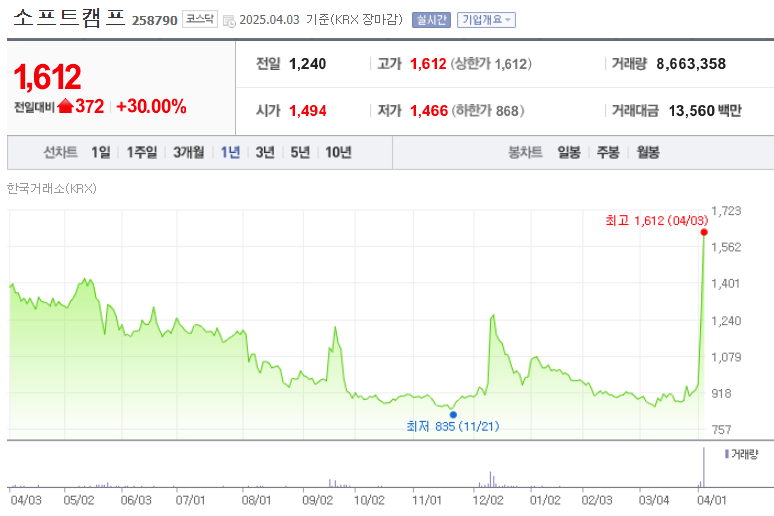Image resolution: width=774 pixels, height=516 pixels.
Task: Click the blue low point marker on chart
Action: point(453,414)
